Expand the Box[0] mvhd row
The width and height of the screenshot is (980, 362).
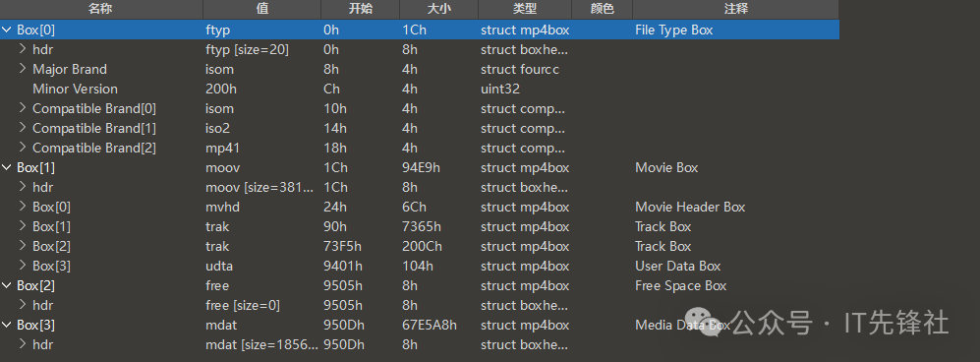[x=23, y=207]
